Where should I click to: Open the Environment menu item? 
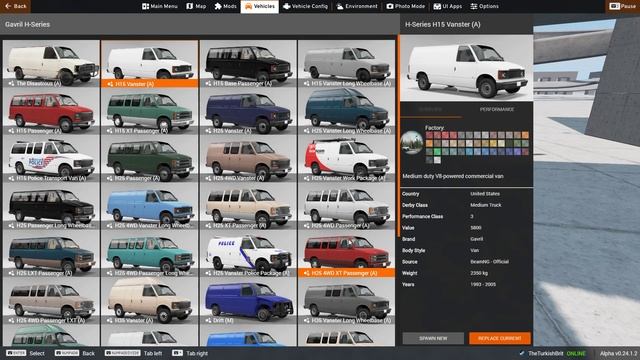pos(357,6)
